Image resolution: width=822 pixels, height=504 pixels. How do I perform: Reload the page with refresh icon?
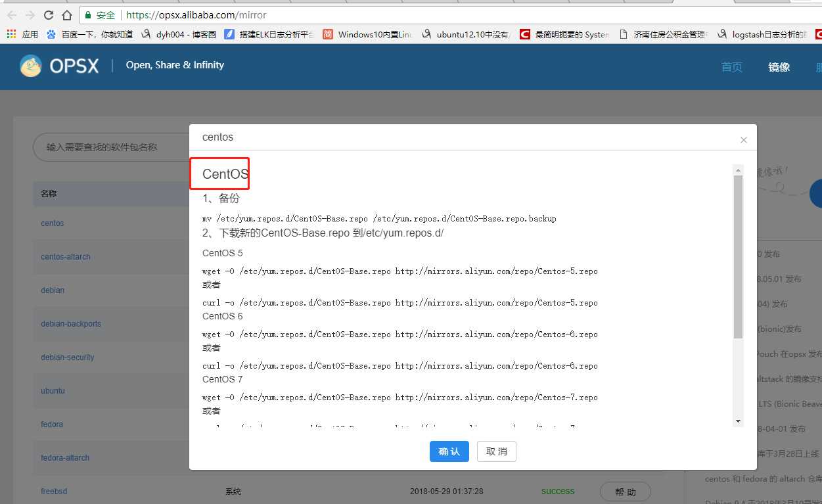tap(49, 14)
